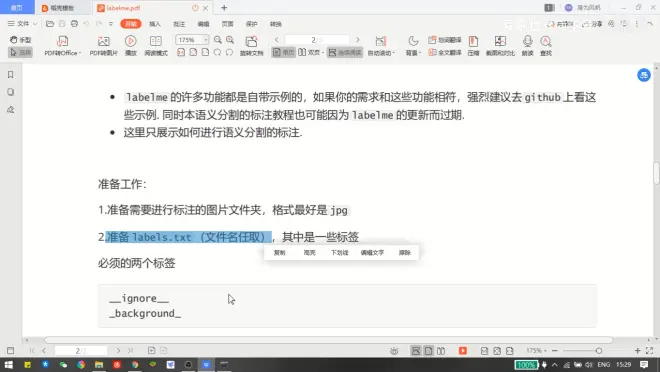Select the 开始 ribbon tab
The image size is (660, 372).
[x=130, y=24]
